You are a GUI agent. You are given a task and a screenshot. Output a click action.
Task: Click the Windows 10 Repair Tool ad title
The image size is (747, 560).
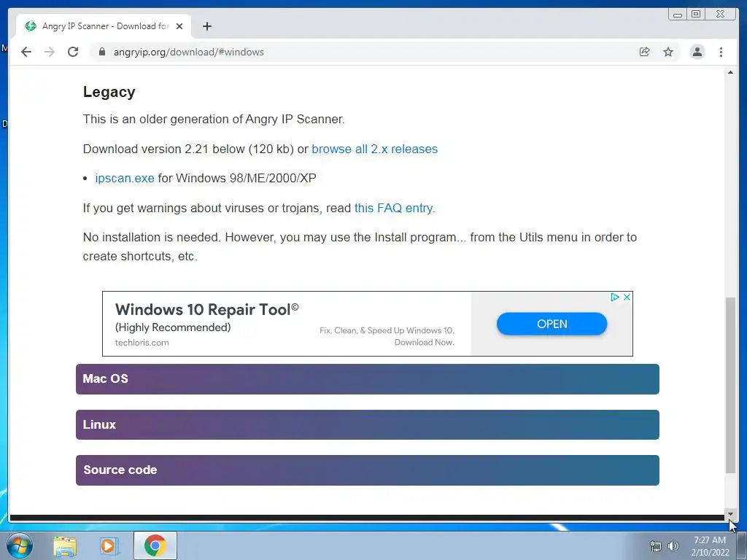(206, 309)
